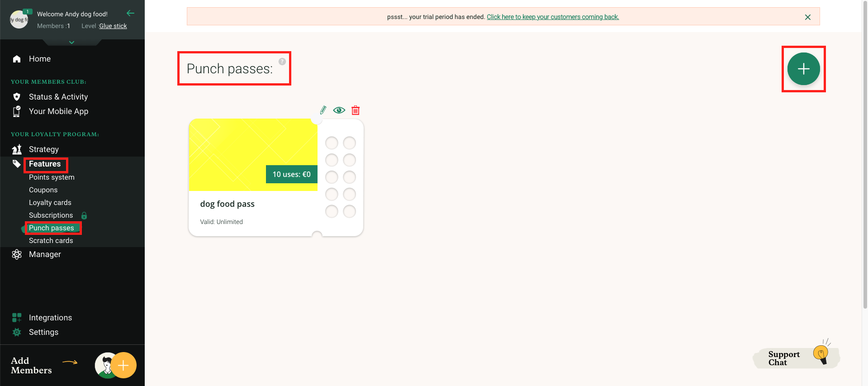Click the pencil edit icon above dog food pass
Screen dimensions: 868x386
point(323,110)
